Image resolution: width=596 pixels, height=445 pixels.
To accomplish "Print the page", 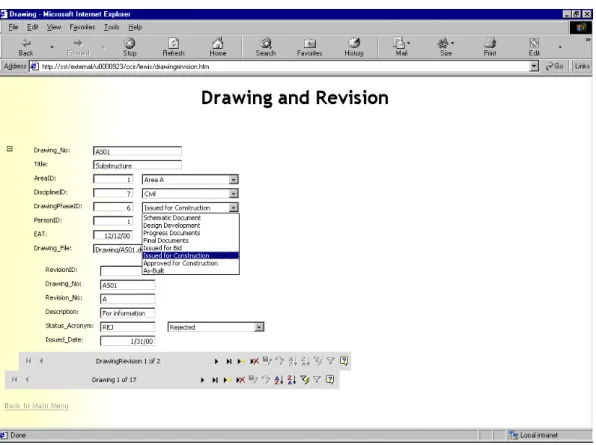I will point(490,48).
